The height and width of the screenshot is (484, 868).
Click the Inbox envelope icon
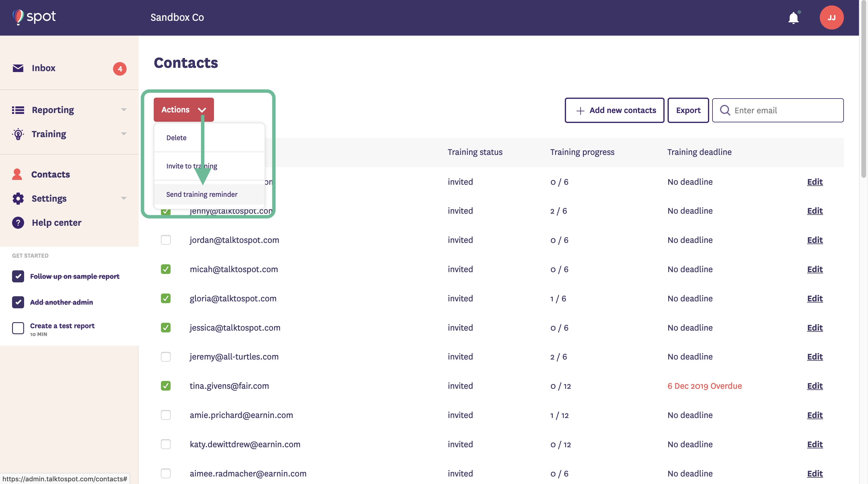pyautogui.click(x=18, y=68)
